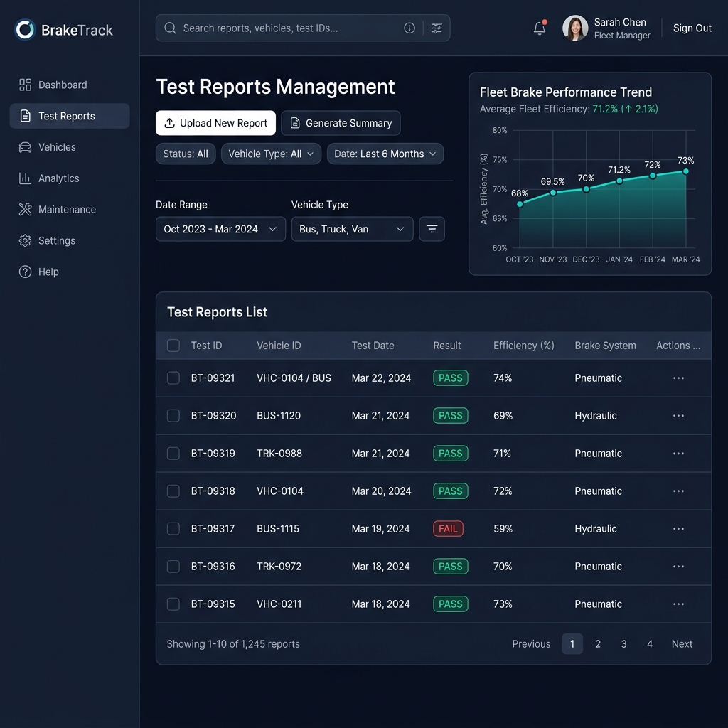Open actions menu for BT-09319
Image resolution: width=728 pixels, height=728 pixels.
pyautogui.click(x=678, y=453)
